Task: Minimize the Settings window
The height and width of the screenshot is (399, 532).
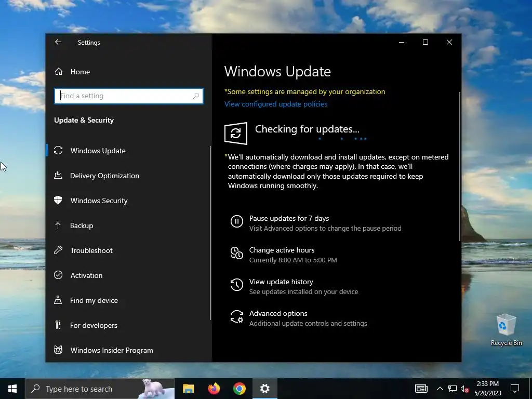Action: tap(402, 42)
